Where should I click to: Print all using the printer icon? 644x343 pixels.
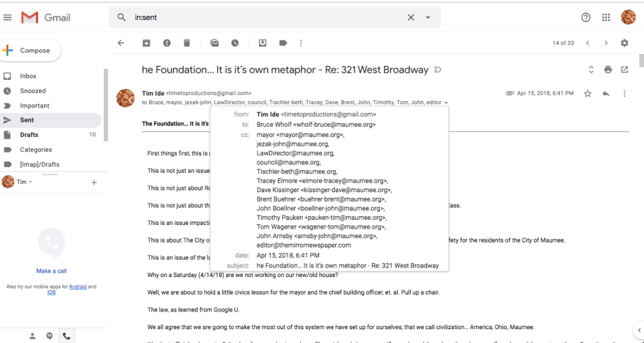(608, 69)
